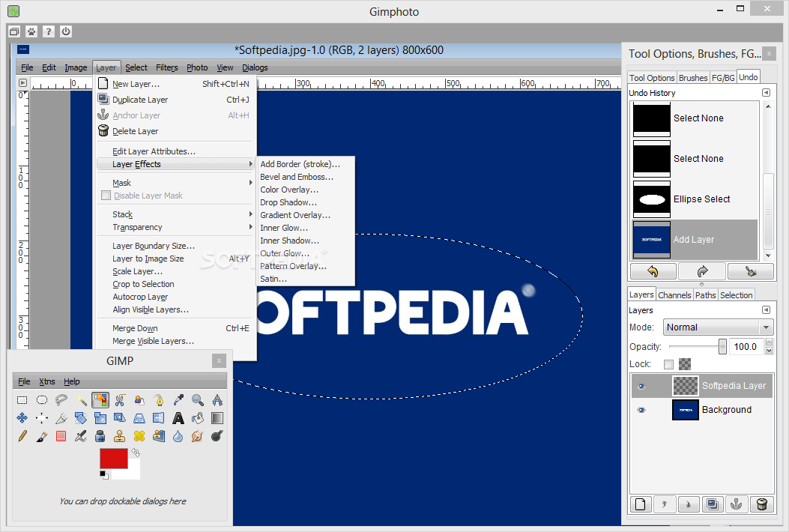Open the Xtns menu in GIMP toolbox
Screen dimensions: 789x532
click(46, 381)
